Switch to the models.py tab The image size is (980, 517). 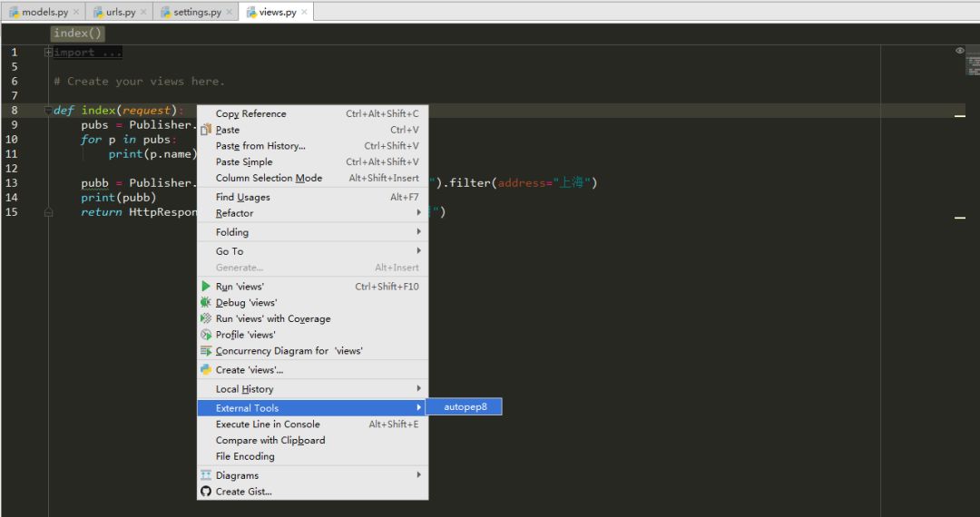tap(44, 12)
